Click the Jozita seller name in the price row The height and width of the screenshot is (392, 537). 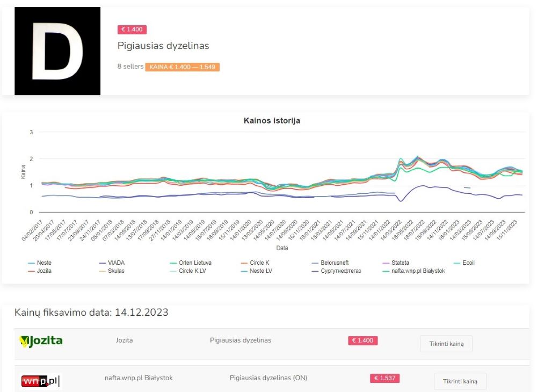(x=125, y=340)
